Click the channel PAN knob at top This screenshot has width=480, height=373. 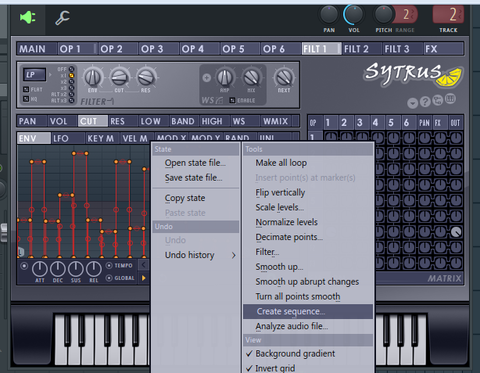329,15
